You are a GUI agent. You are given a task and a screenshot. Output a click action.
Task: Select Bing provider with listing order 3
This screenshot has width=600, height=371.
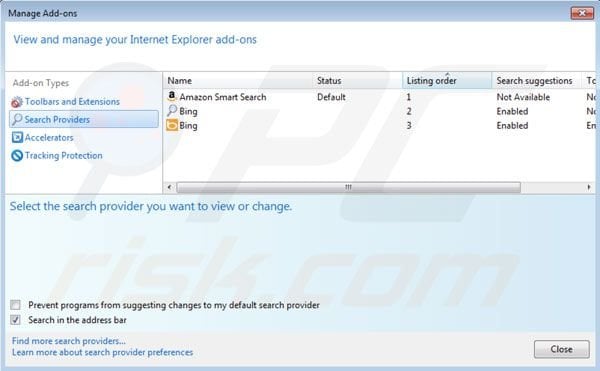tap(188, 125)
